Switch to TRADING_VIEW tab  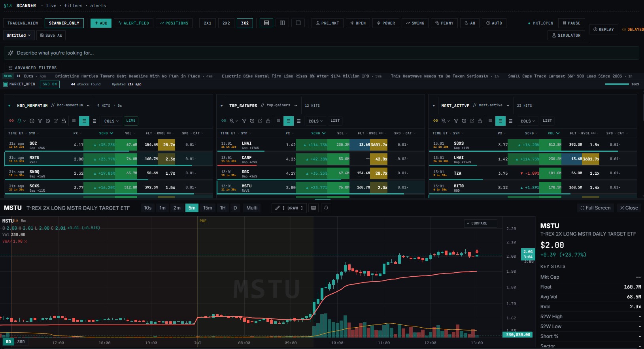(23, 23)
